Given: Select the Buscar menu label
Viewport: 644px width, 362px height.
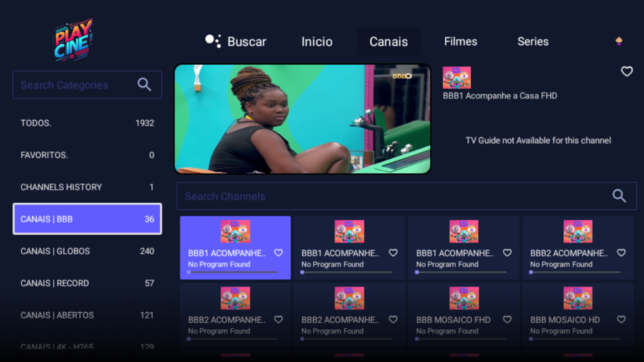Looking at the screenshot, I should click(x=247, y=42).
